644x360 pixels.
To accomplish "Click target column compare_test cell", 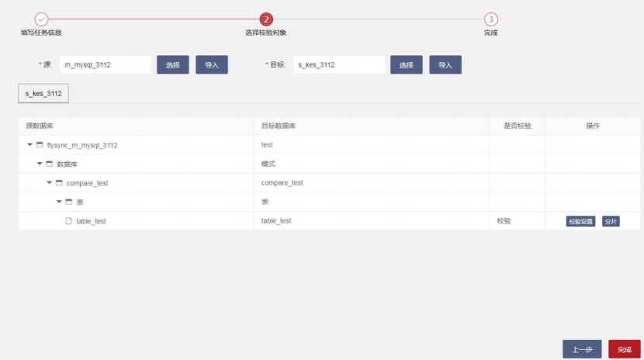I will [x=282, y=182].
